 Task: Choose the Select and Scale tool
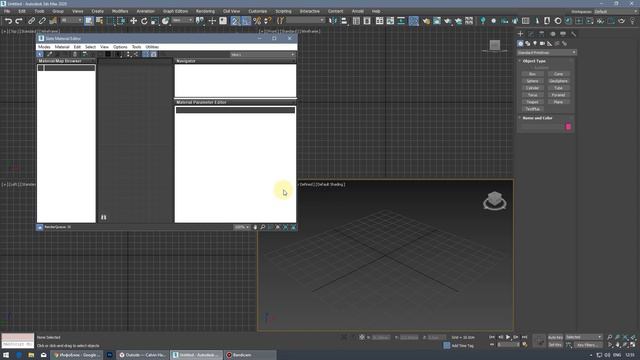[x=155, y=21]
